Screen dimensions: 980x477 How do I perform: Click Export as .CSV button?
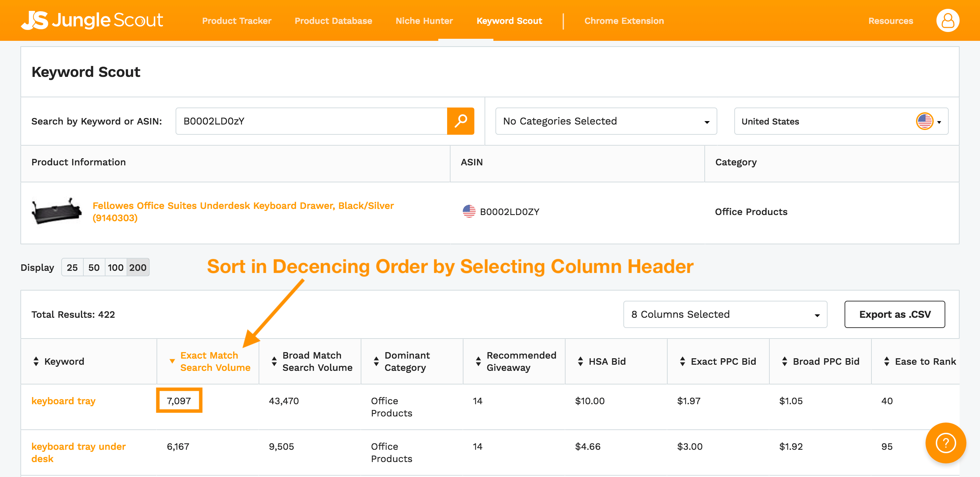[x=894, y=314]
